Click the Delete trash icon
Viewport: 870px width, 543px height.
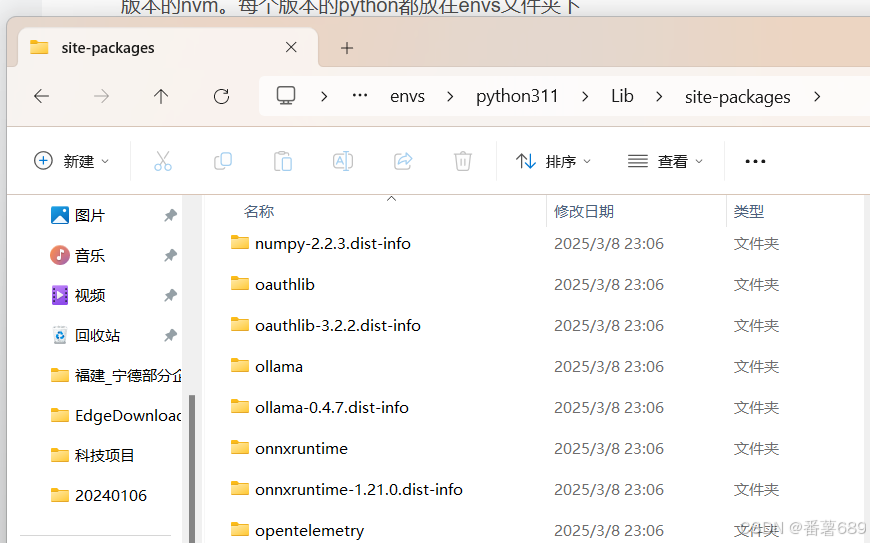(463, 161)
